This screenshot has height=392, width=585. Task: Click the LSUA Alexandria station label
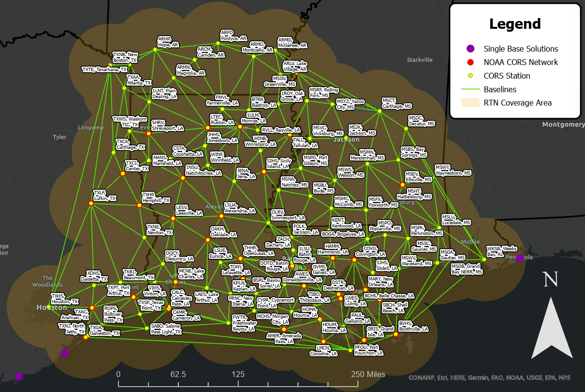pos(239,208)
